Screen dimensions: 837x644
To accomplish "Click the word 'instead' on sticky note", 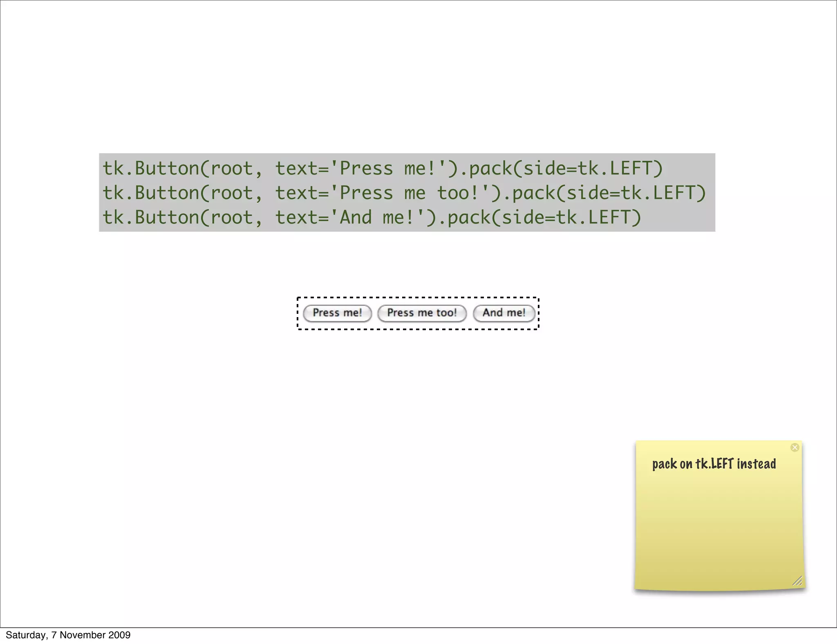I will click(756, 464).
